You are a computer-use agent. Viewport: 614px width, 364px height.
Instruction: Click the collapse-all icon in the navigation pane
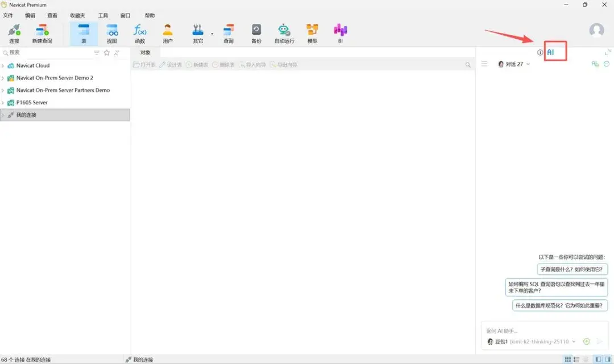pyautogui.click(x=117, y=52)
